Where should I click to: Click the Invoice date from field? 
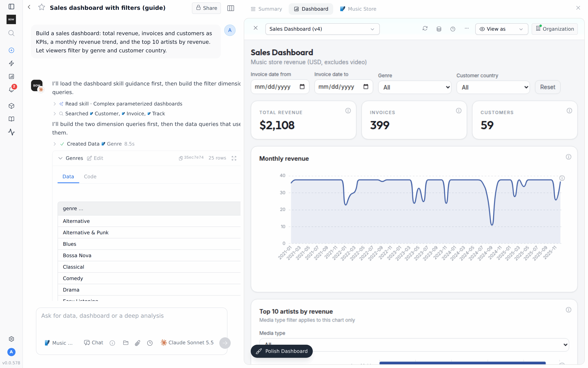tap(280, 87)
